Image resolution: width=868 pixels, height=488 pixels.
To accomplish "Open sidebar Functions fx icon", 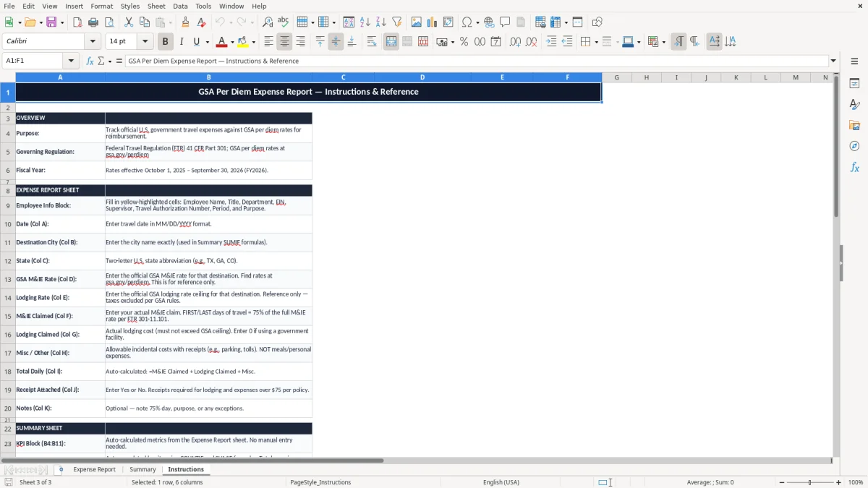I will coord(854,168).
